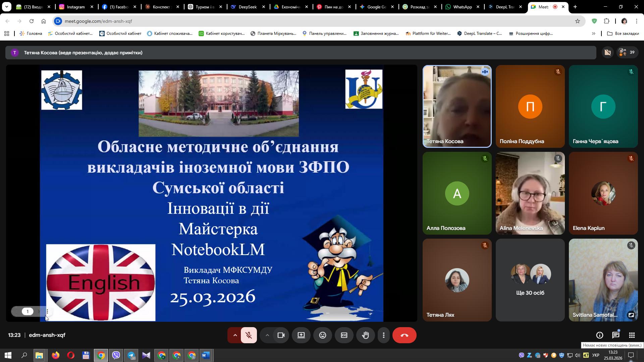This screenshot has width=644, height=362.
Task: Launch Firefox from the taskbar
Action: coord(55,355)
